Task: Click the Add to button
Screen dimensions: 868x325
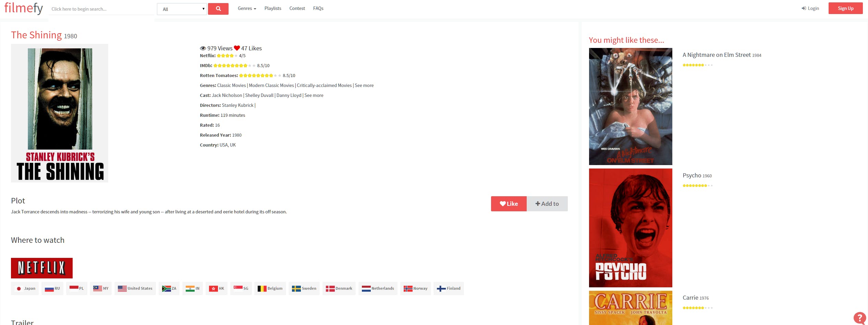Action: 547,204
